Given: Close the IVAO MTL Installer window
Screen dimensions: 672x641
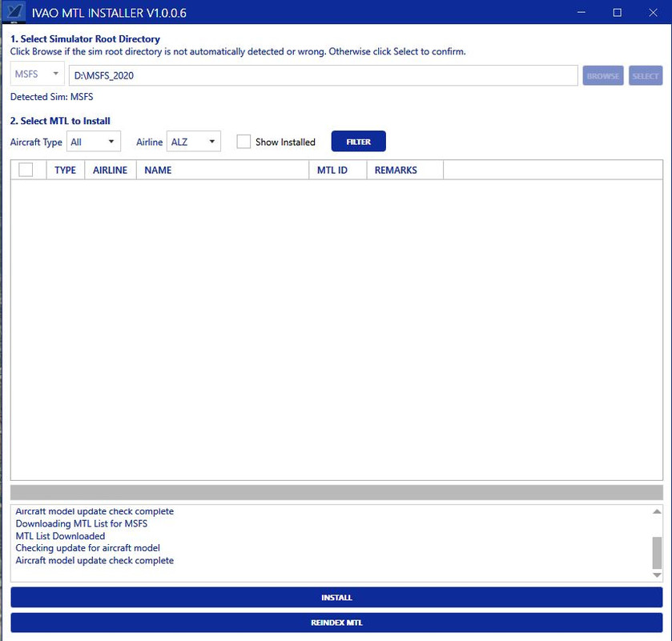Looking at the screenshot, I should click(x=653, y=13).
